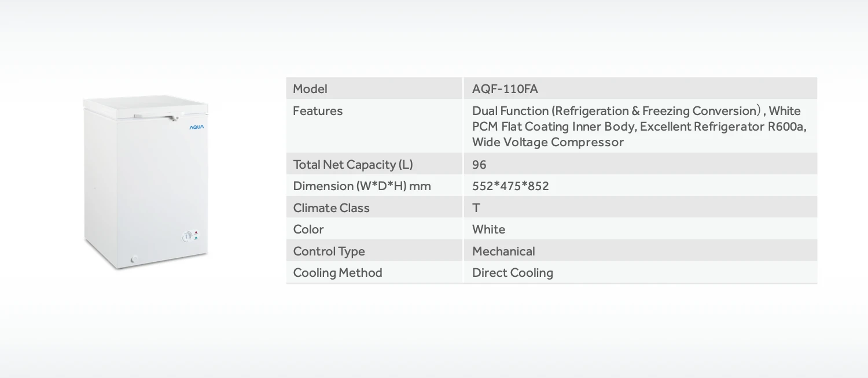Click the Mechanical control type value

[503, 251]
